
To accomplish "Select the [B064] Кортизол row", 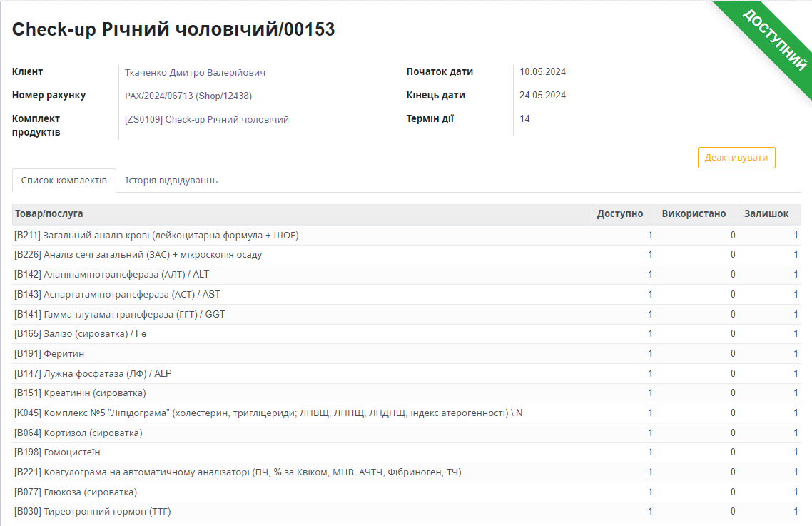I will click(78, 433).
